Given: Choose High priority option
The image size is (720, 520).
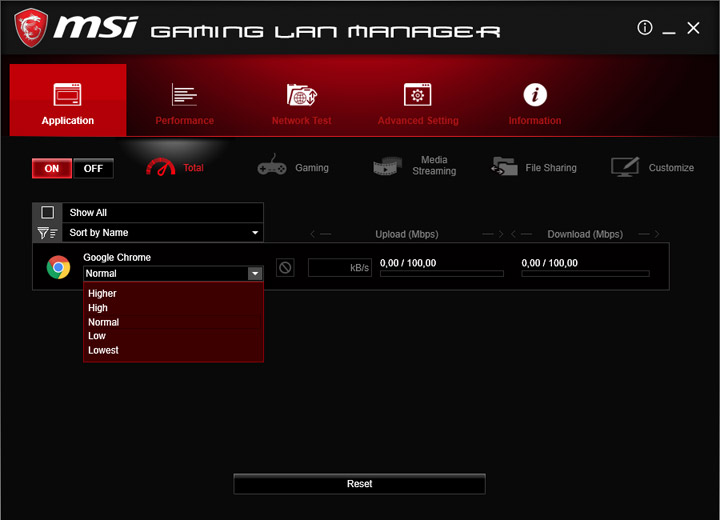Looking at the screenshot, I should 98,308.
